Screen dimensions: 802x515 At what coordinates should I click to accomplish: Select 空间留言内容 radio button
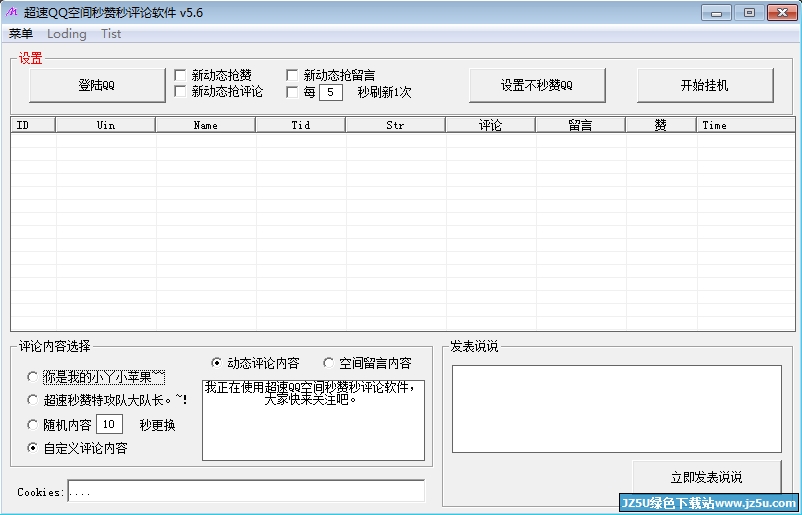[328, 363]
